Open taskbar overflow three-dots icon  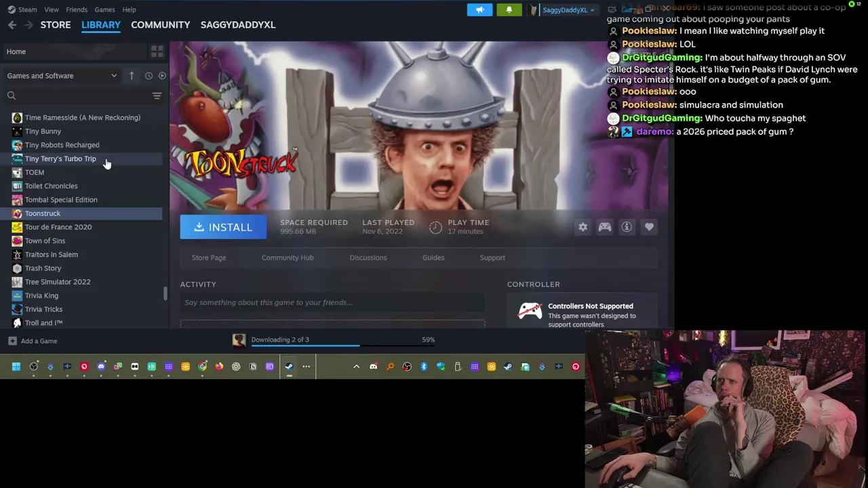click(306, 367)
